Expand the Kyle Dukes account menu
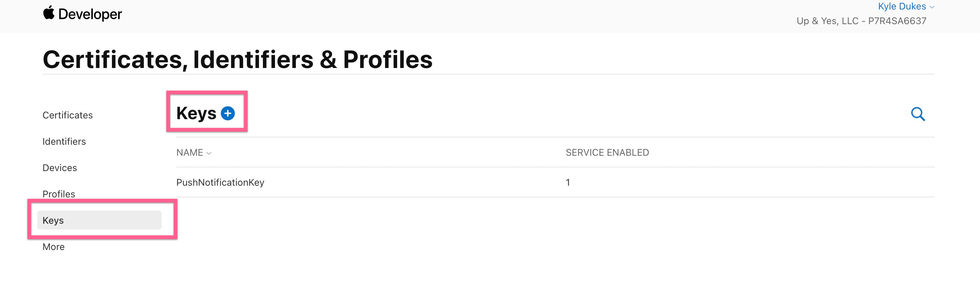The height and width of the screenshot is (299, 980). 901,7
